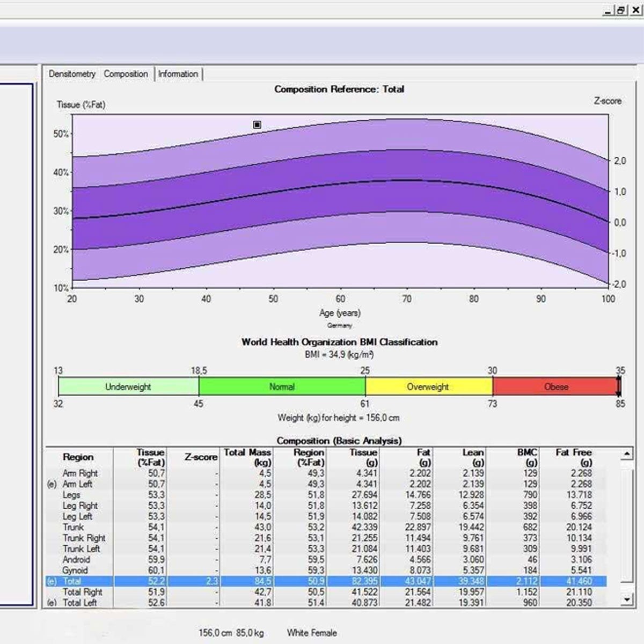Image resolution: width=644 pixels, height=644 pixels.
Task: Click the BMI indicator marker beside Obese
Action: tap(618, 386)
